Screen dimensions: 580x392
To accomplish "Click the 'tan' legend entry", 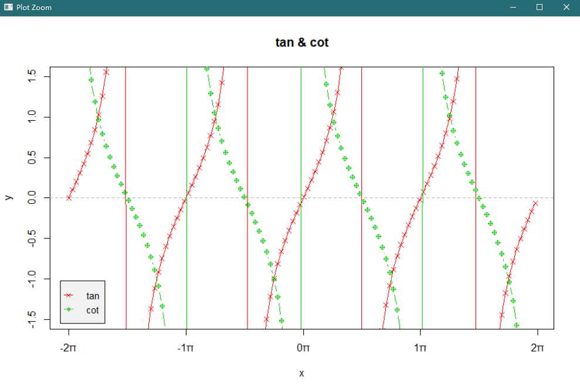I will pos(93,296).
